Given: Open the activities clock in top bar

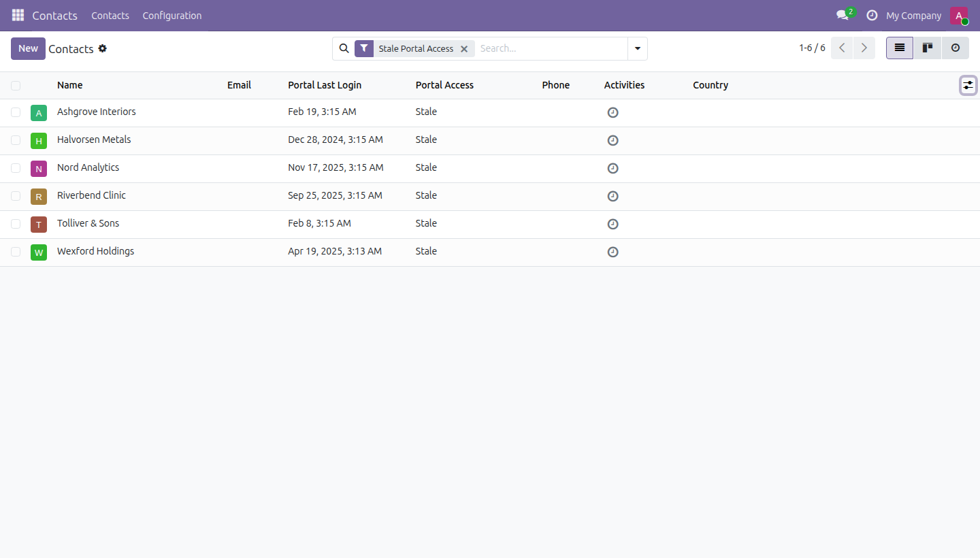Looking at the screenshot, I should 872,15.
